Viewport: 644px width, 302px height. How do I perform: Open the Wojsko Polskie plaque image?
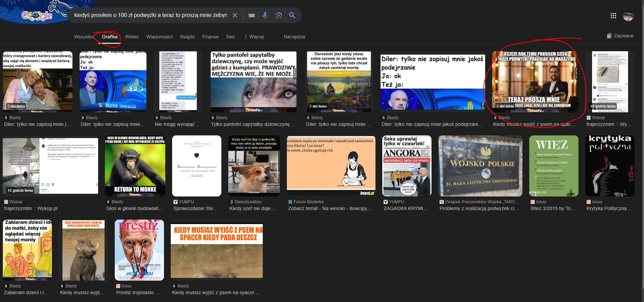click(x=480, y=166)
